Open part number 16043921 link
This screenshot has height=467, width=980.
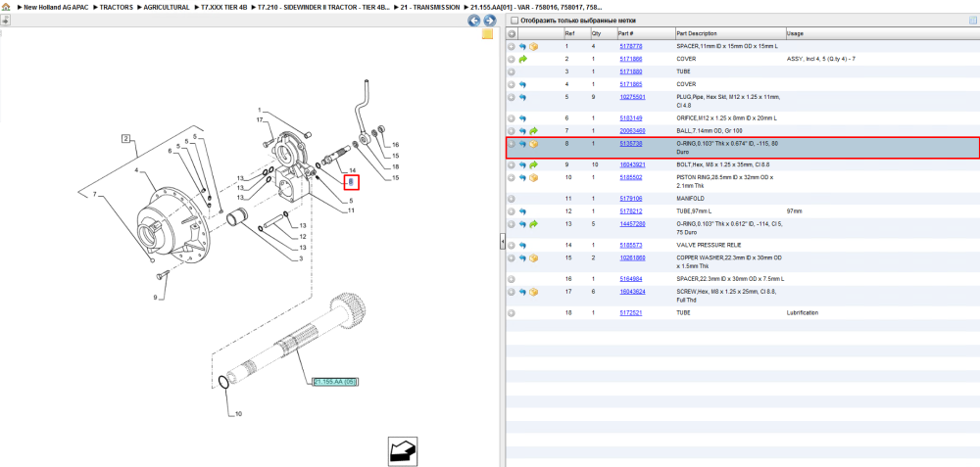pos(632,164)
